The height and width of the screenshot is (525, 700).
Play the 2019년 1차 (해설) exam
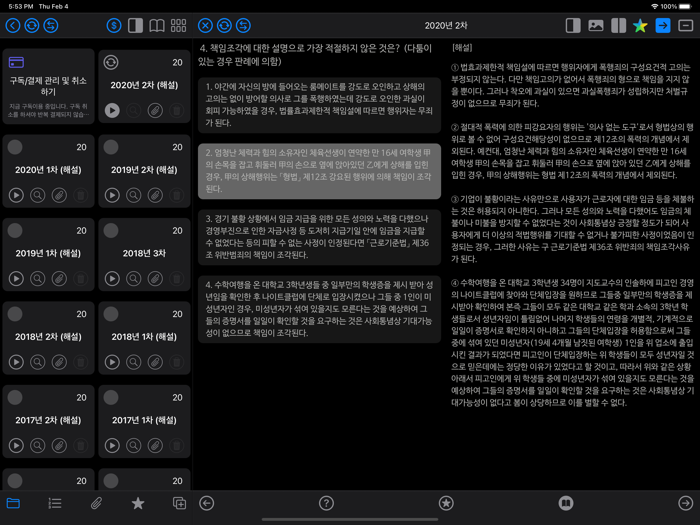point(16,278)
